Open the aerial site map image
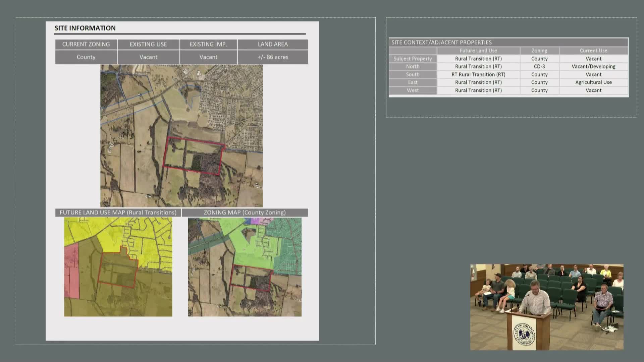This screenshot has width=644, height=362. (181, 136)
